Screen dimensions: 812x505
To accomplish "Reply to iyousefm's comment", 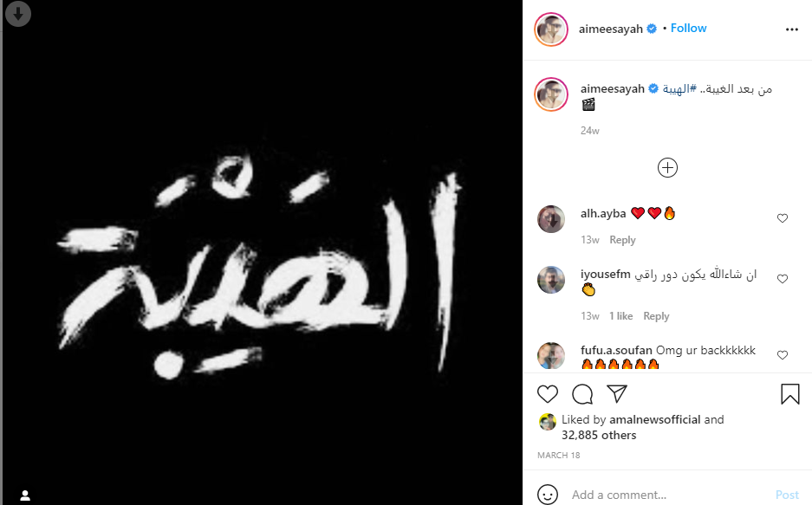I will pos(656,316).
